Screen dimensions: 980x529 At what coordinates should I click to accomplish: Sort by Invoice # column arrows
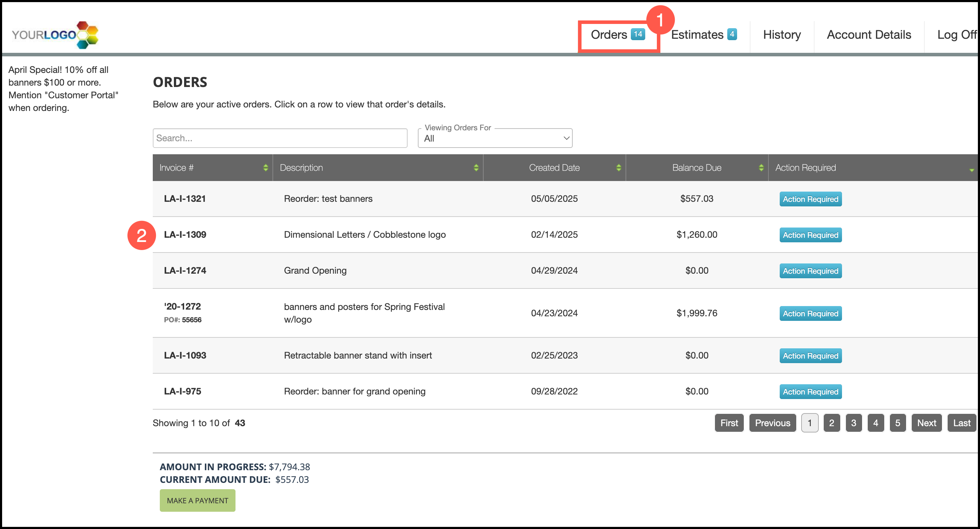(x=265, y=168)
